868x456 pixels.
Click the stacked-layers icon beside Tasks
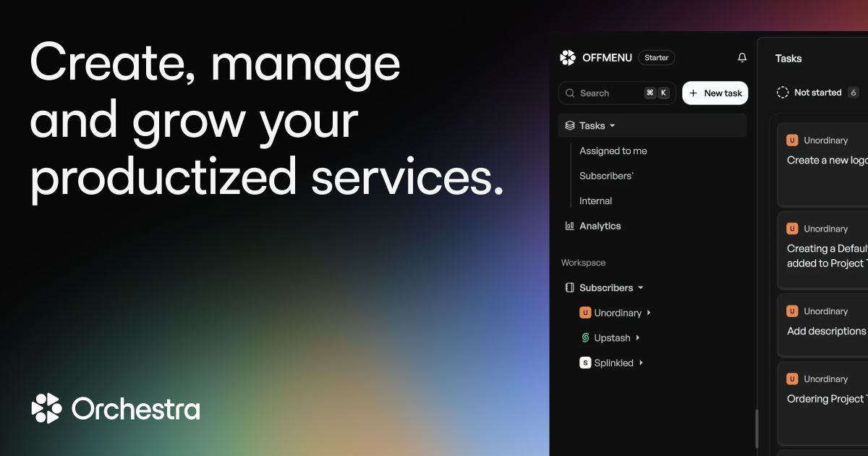pos(569,124)
